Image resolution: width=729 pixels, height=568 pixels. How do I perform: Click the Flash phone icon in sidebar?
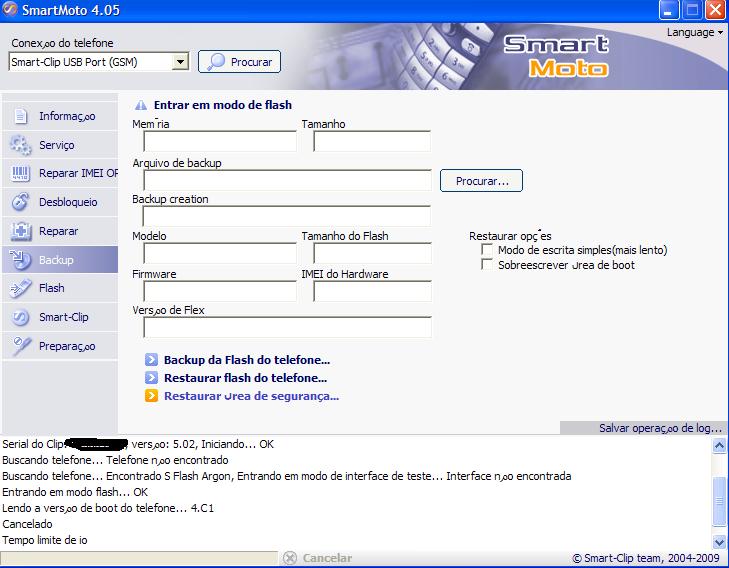20,288
